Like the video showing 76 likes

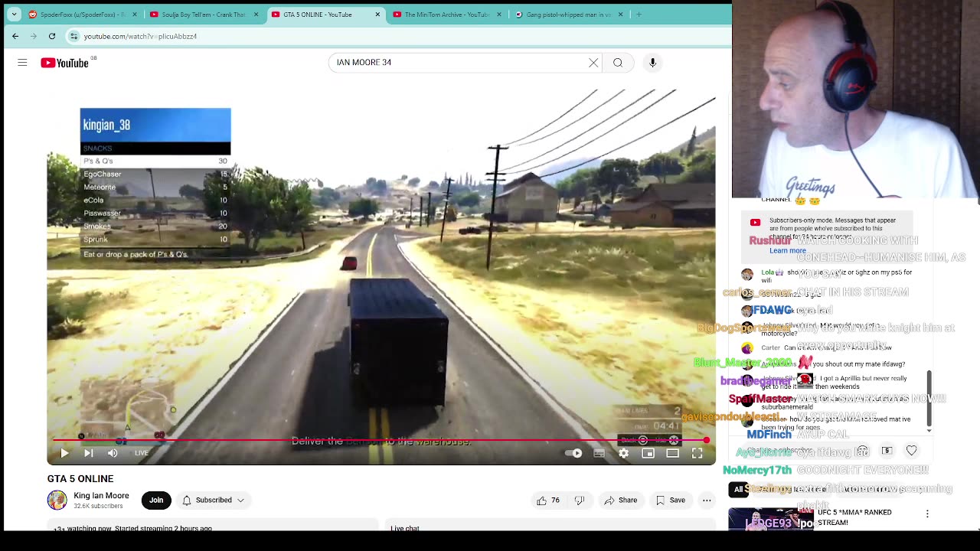[547, 500]
